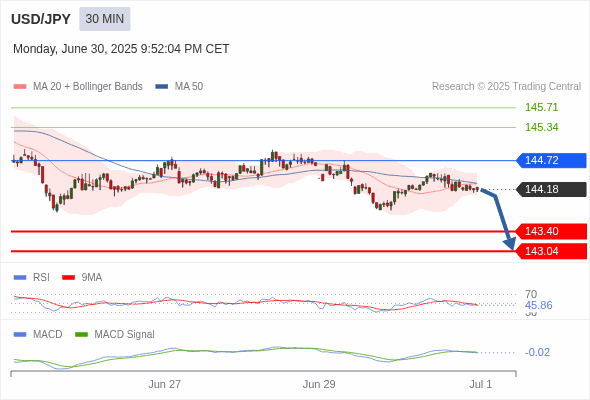
Task: Click the USD/JPY pair title
Action: (x=41, y=19)
